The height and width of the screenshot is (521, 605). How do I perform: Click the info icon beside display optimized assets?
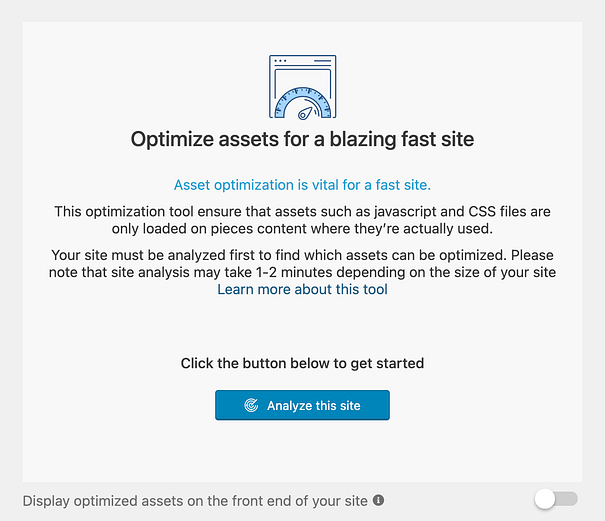(379, 500)
